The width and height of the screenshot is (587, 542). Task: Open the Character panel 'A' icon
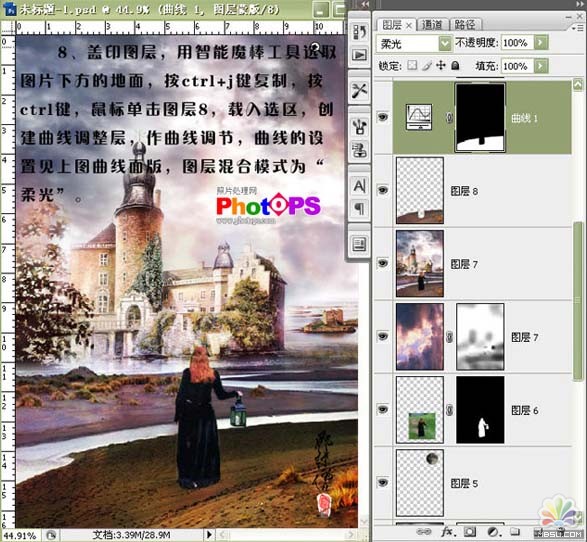coord(359,186)
